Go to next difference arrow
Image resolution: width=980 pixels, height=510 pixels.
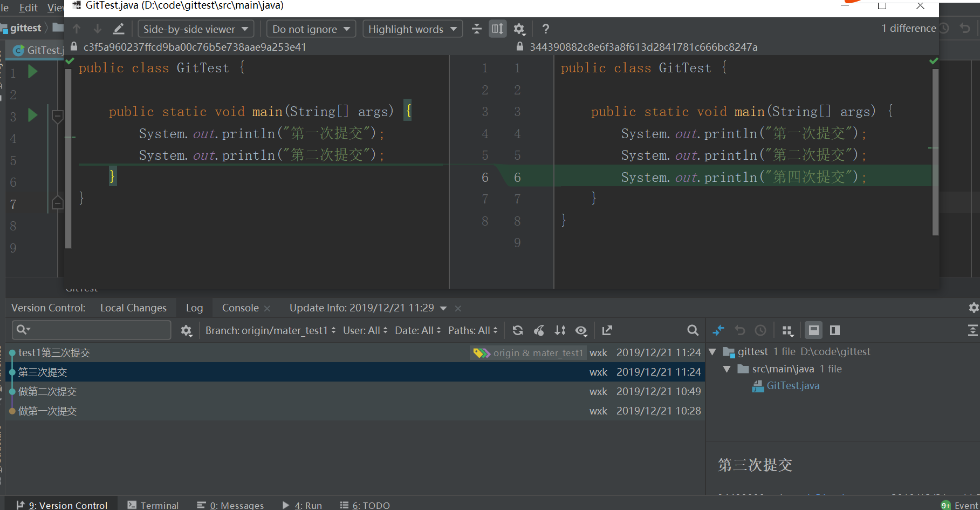97,29
